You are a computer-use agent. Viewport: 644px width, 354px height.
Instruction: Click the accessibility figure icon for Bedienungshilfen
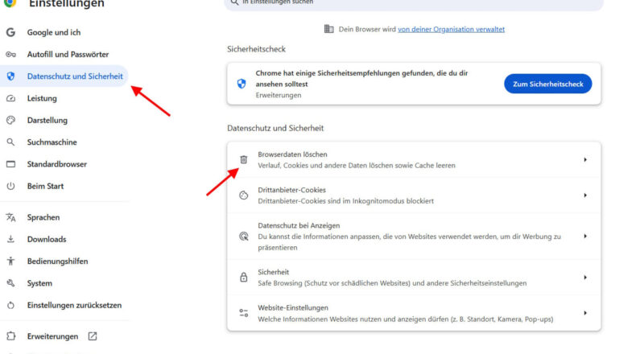pos(10,261)
